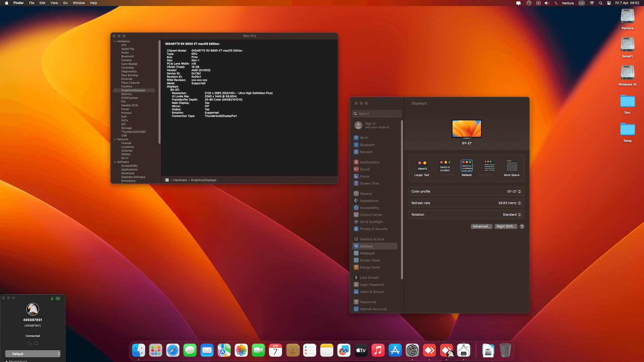Sign in with your Apple ID
Image resolution: width=644 pixels, height=362 pixels.
375,125
